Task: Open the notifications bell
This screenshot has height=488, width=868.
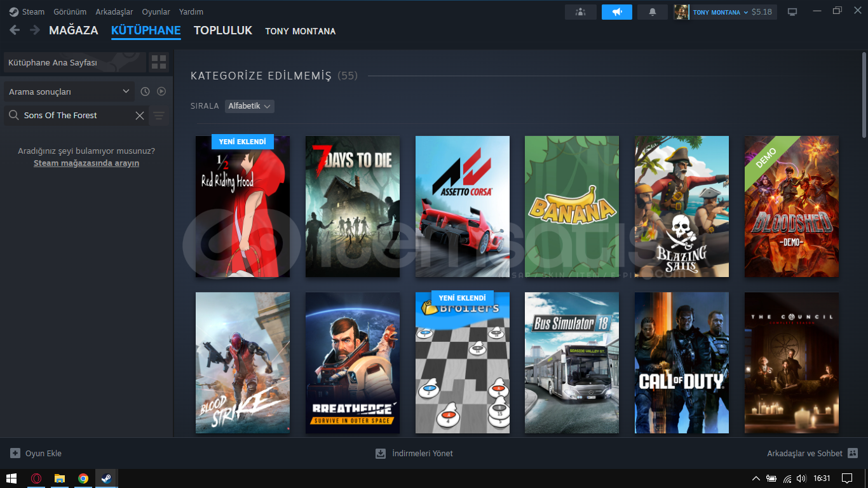Action: (x=653, y=12)
